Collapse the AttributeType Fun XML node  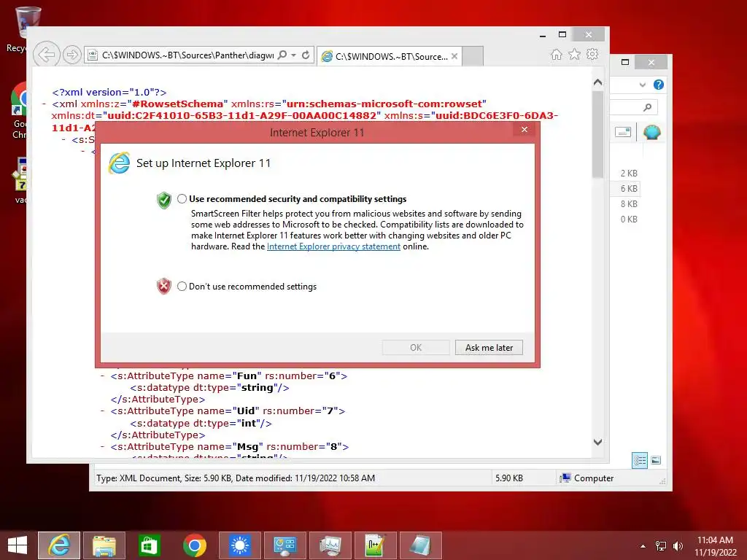pyautogui.click(x=102, y=376)
